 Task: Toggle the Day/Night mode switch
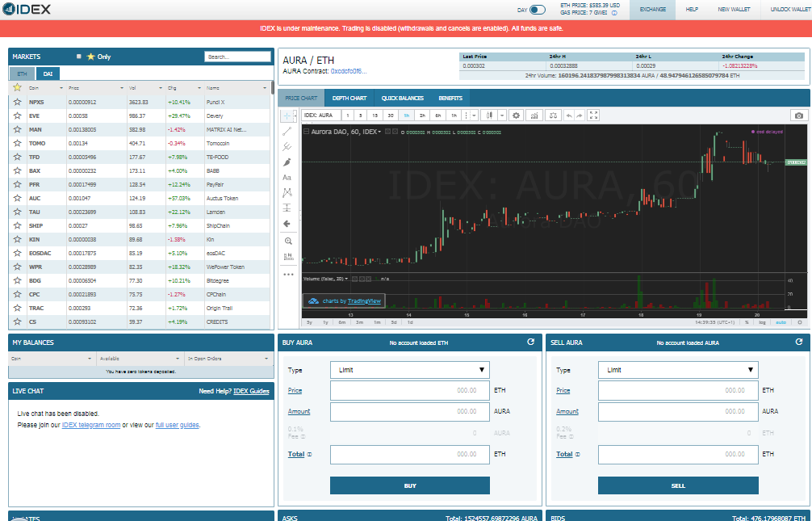[538, 10]
